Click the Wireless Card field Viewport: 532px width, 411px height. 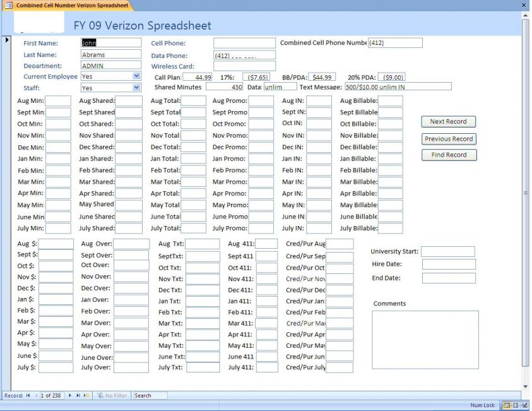(x=244, y=66)
